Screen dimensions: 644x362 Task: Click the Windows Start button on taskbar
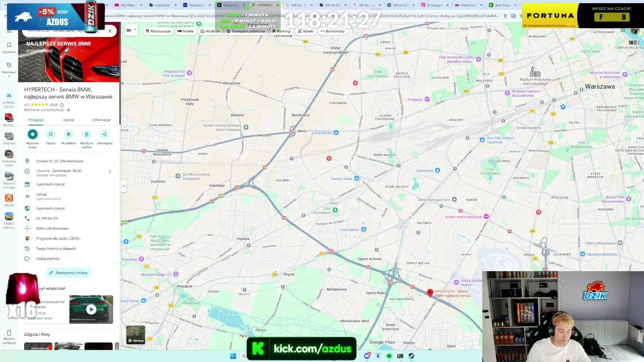coord(233,356)
